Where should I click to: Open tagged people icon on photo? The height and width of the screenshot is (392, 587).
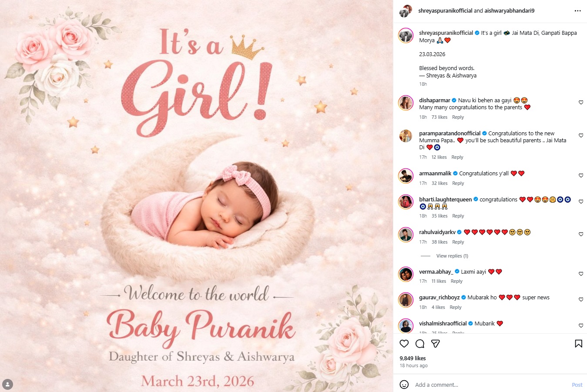click(x=7, y=385)
